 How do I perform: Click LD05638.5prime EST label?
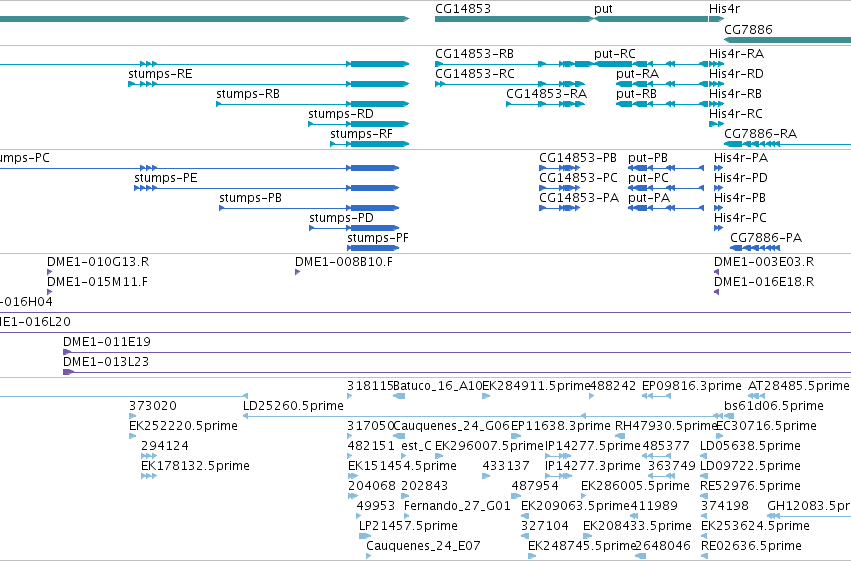point(750,446)
